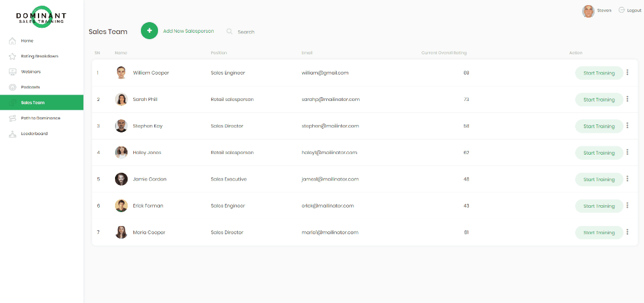Click Sales Executive position cell
The height and width of the screenshot is (303, 644).
pos(229,179)
